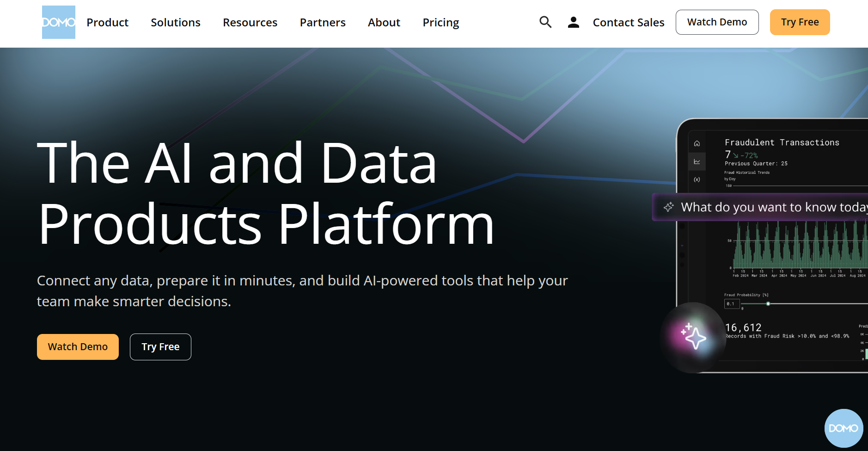Image resolution: width=868 pixels, height=451 pixels.
Task: Click the glowing AI sparkle orb
Action: coord(693,337)
